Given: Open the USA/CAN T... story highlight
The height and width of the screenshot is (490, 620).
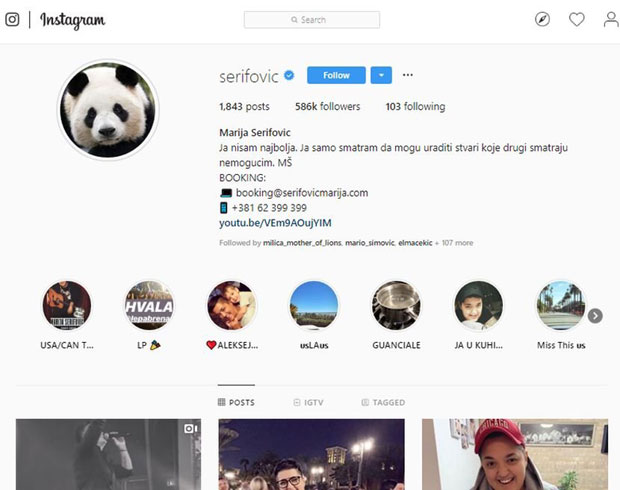Looking at the screenshot, I should tap(67, 306).
